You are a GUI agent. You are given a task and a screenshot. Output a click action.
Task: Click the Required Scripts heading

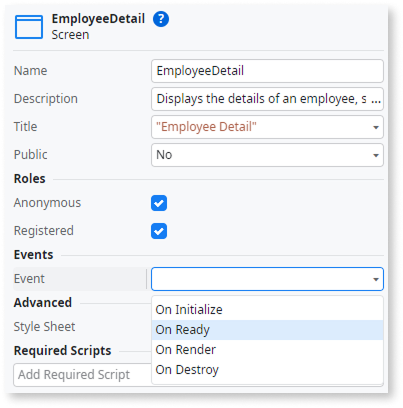point(62,351)
